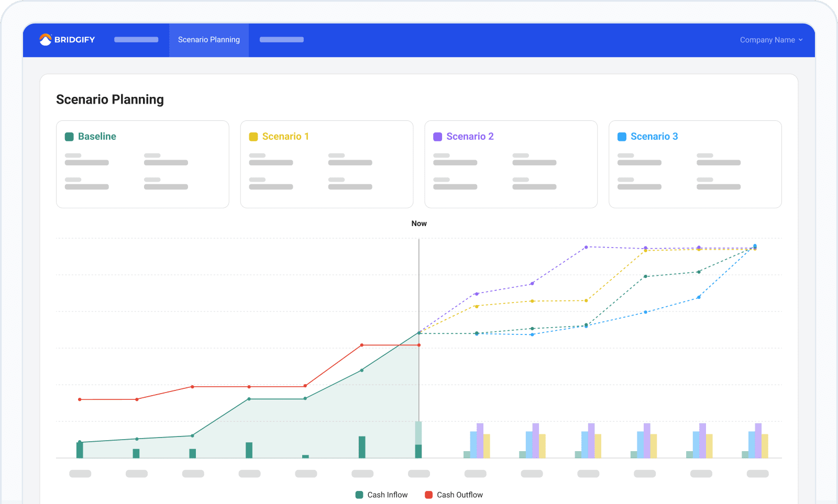
Task: Click the chevron beside Company Name
Action: (x=800, y=40)
